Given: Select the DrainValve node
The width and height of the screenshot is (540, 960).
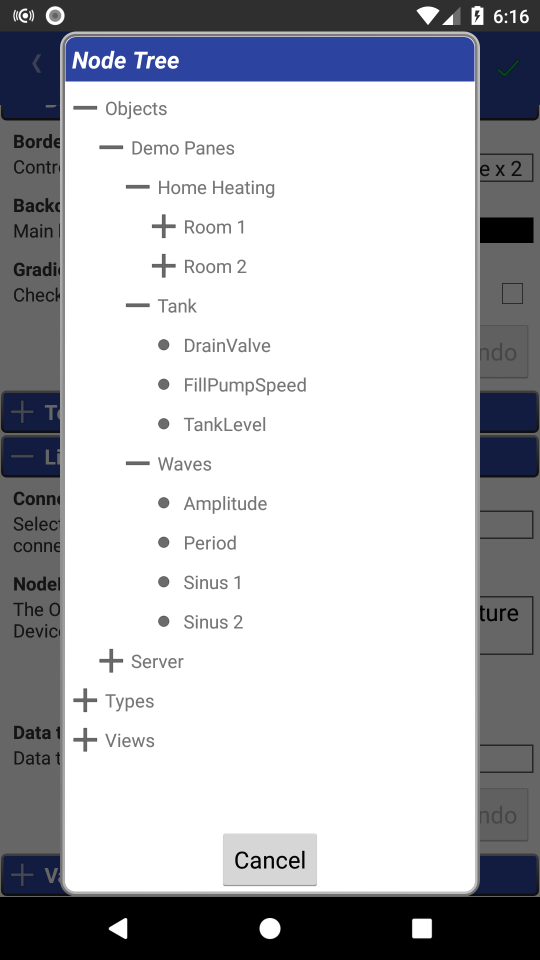Looking at the screenshot, I should click(x=227, y=345).
